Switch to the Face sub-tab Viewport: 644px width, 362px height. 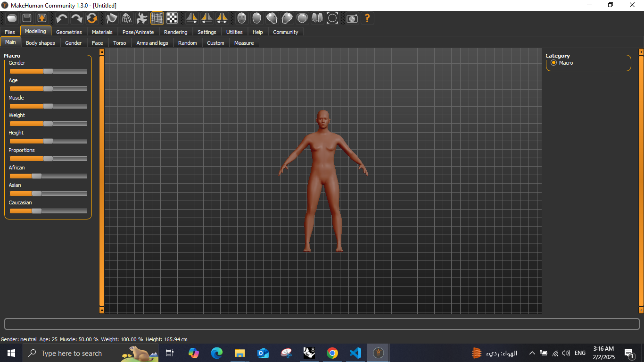coord(98,43)
